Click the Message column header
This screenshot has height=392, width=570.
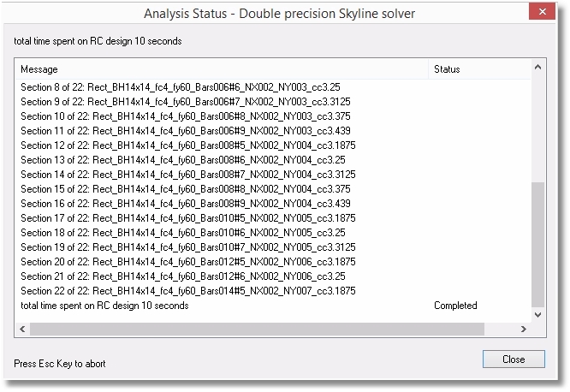pos(223,68)
